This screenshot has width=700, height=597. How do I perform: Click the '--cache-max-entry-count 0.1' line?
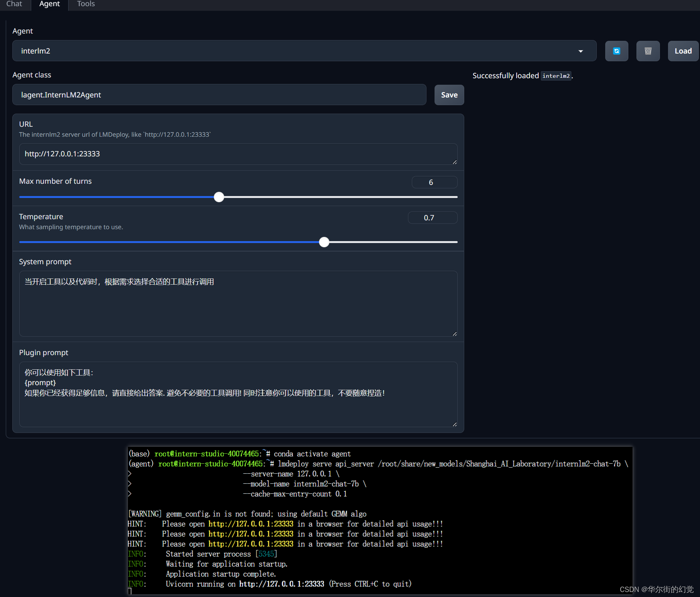tap(295, 494)
